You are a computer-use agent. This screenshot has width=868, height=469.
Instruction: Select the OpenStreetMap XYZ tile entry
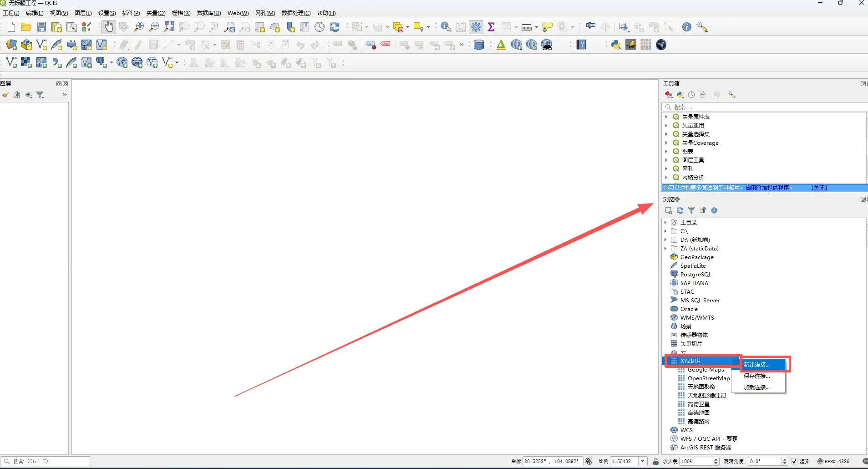(x=708, y=378)
